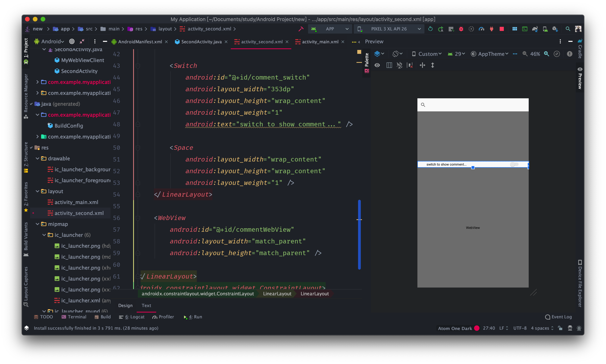Open the SDK Manager icon

tap(555, 29)
